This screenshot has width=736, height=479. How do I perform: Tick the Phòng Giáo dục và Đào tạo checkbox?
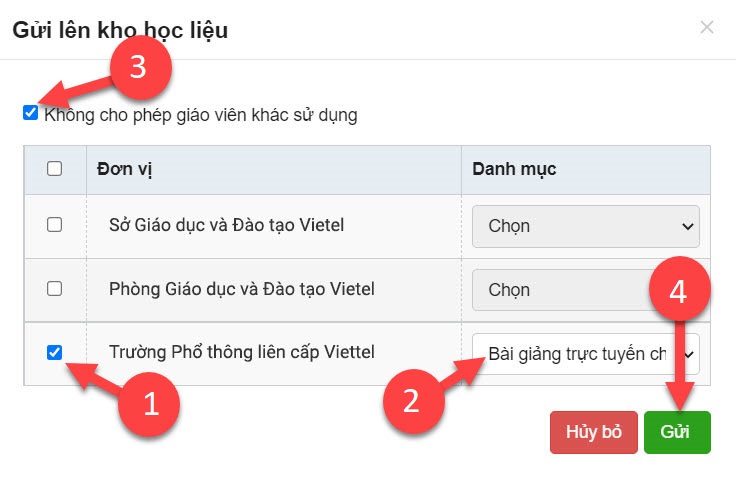pyautogui.click(x=55, y=289)
